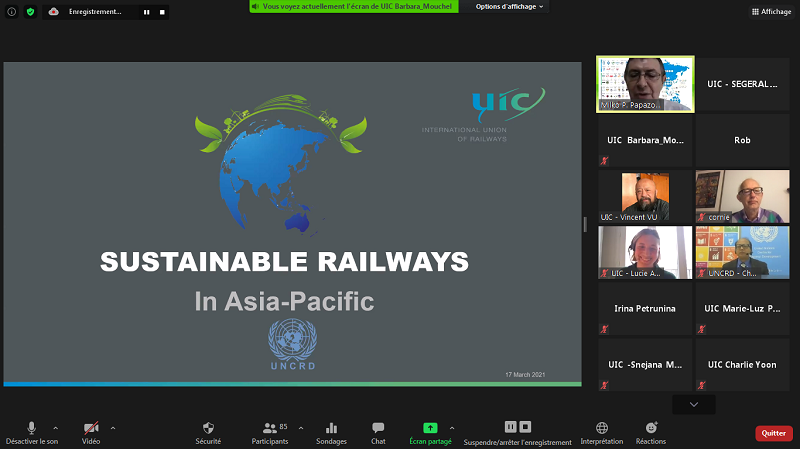Click the cloud recording icon

(x=54, y=12)
